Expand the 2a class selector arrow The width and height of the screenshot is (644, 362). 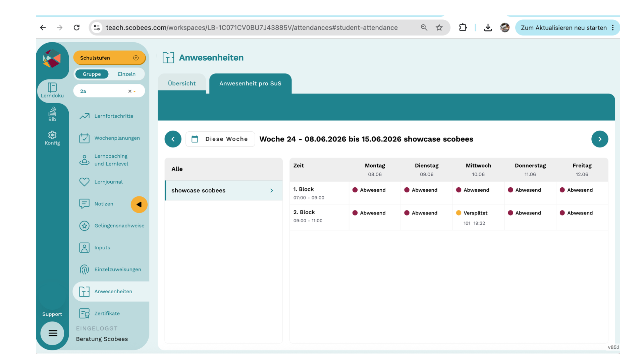135,92
